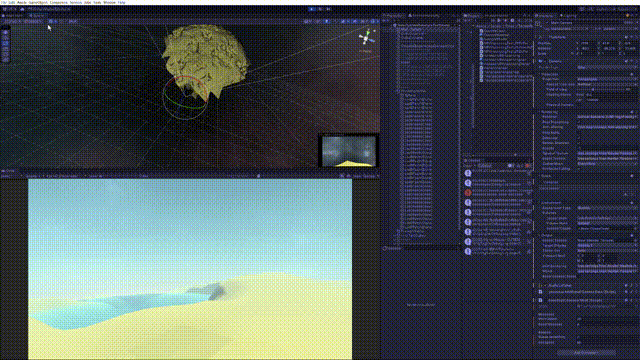Click the Pause button in the top toolbar
Screen dimensions: 640x360
tap(320, 9)
